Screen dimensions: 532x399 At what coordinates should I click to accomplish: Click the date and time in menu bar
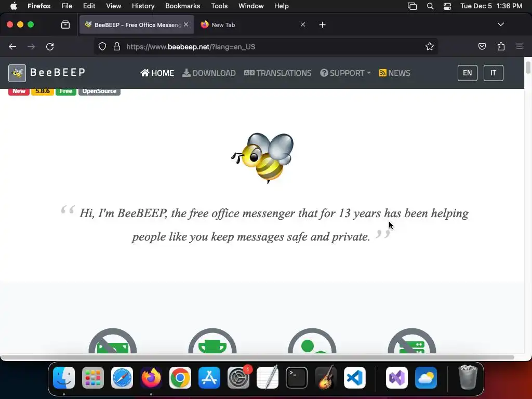[491, 6]
